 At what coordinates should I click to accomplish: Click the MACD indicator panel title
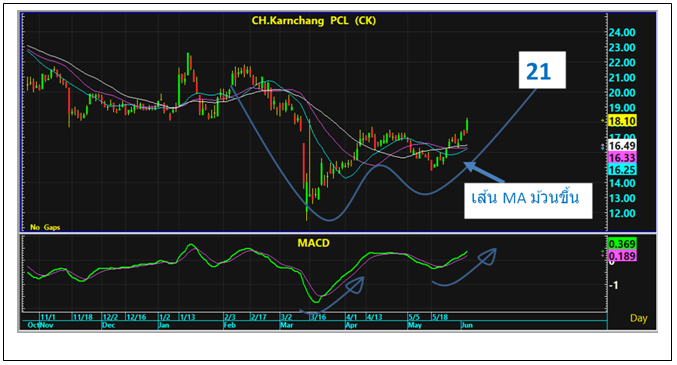[x=313, y=243]
